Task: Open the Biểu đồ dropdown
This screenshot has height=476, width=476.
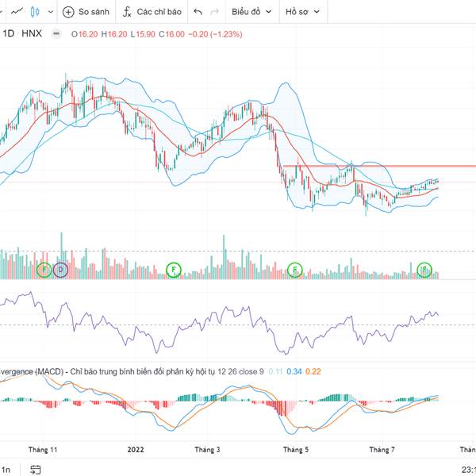Action: [251, 12]
